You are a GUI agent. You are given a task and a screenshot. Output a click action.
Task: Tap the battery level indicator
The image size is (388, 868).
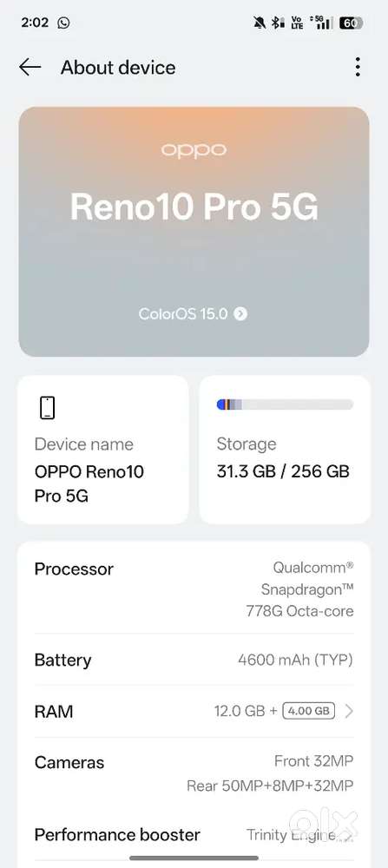click(x=351, y=23)
